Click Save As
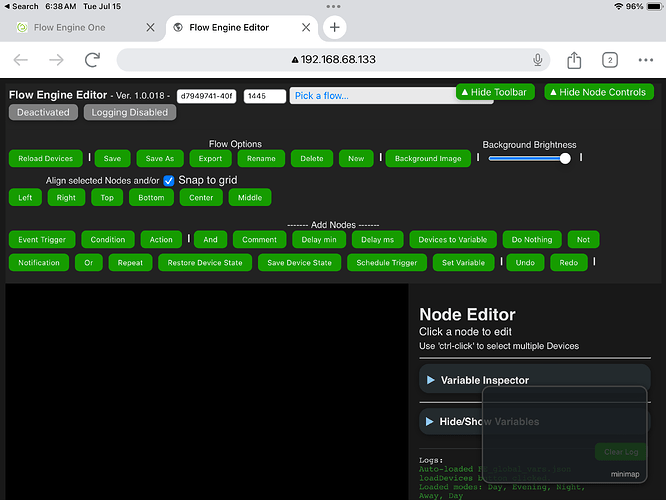The width and height of the screenshot is (666, 500). [160, 158]
